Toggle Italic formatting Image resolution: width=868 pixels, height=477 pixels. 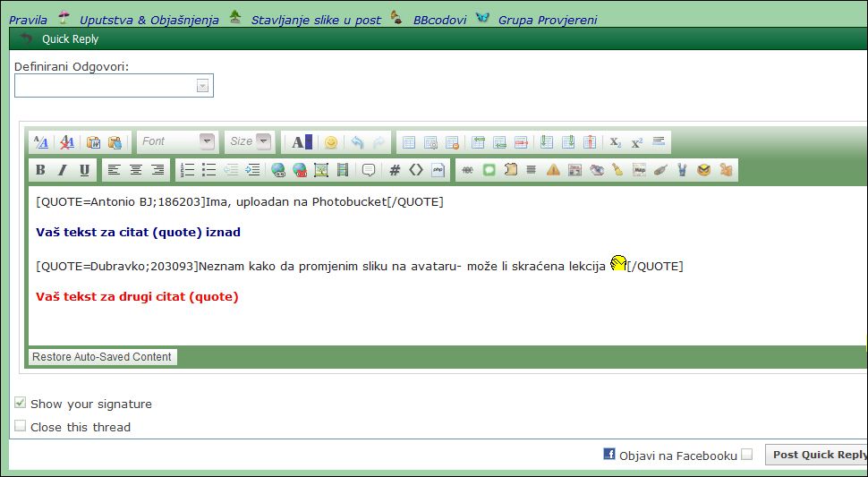(x=62, y=170)
